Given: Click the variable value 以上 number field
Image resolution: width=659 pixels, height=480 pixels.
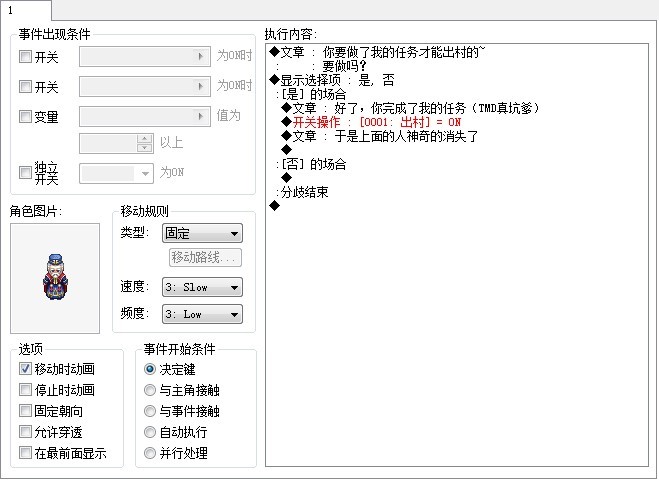Looking at the screenshot, I should point(108,143).
